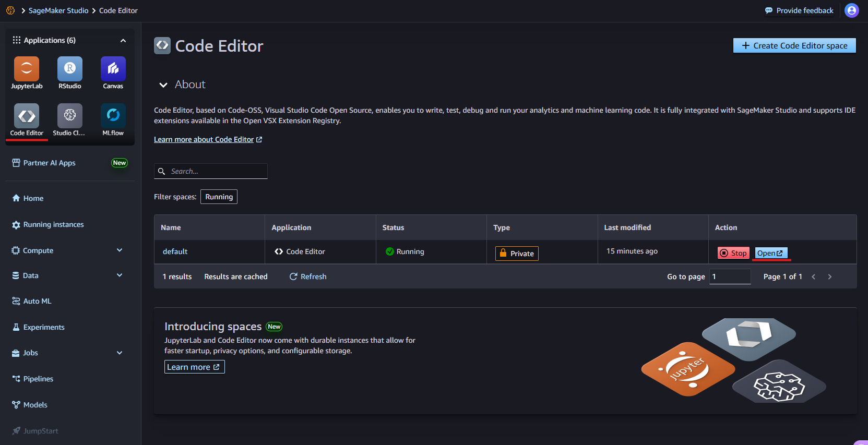This screenshot has width=868, height=445.
Task: Open Learn more about Code Editor link
Action: [208, 139]
